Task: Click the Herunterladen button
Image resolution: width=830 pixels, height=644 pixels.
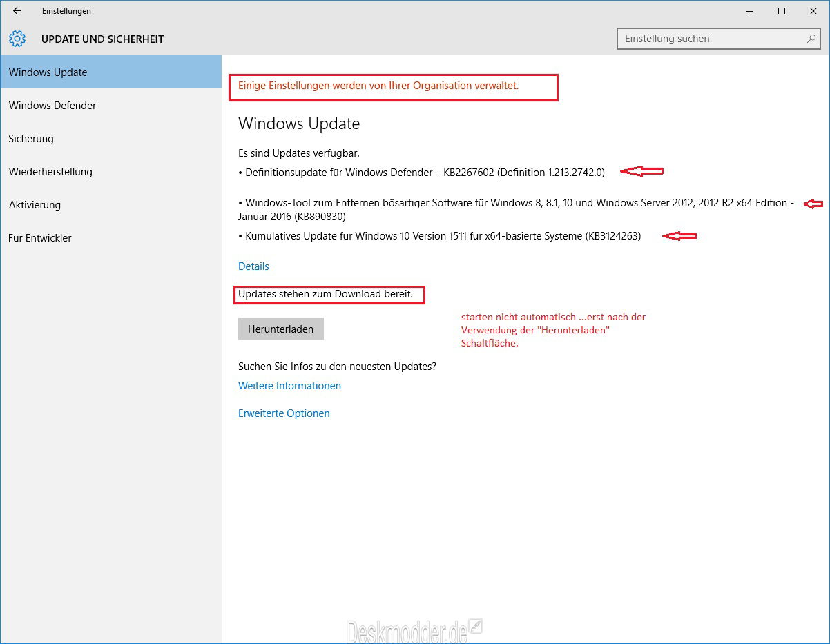Action: tap(281, 329)
